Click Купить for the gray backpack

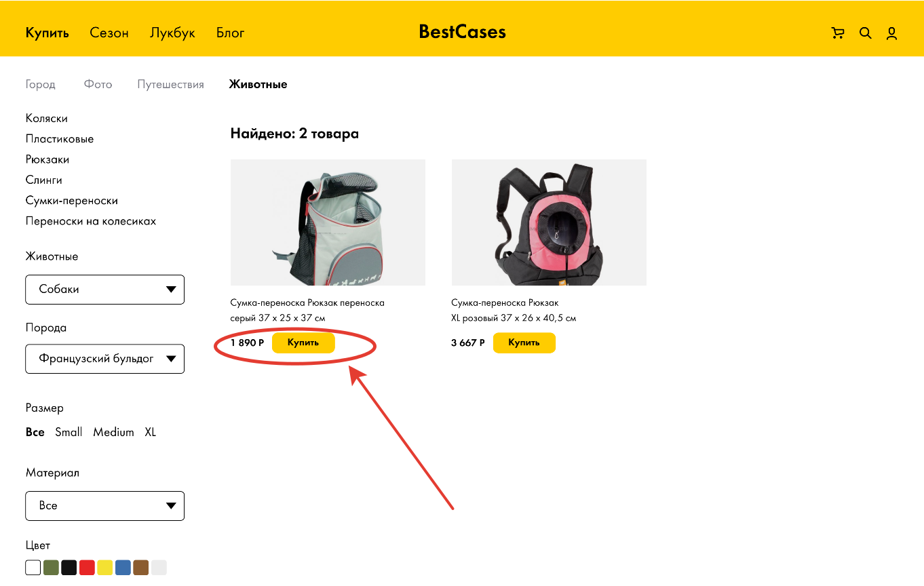pyautogui.click(x=303, y=343)
